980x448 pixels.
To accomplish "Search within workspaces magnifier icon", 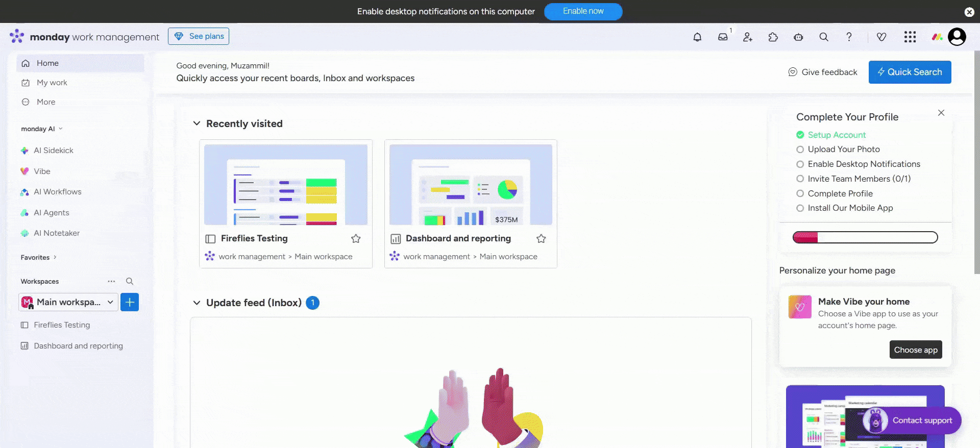I will coord(130,281).
